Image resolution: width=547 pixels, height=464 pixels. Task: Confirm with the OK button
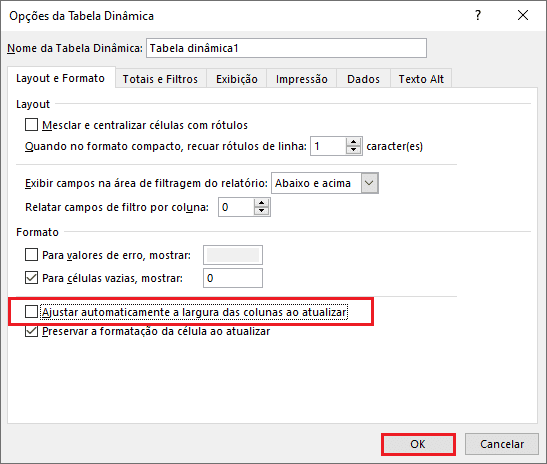point(418,444)
